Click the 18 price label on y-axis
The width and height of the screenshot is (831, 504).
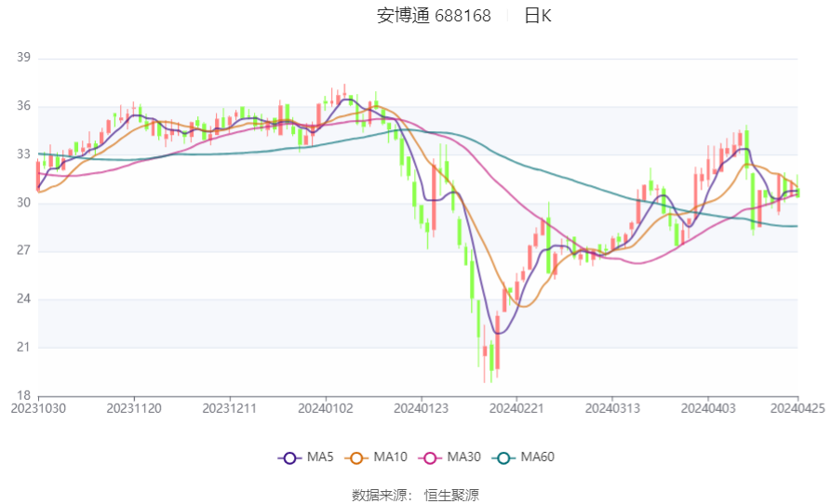(23, 395)
